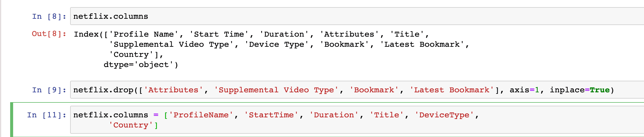Select the In [8] cell prompt
The width and height of the screenshot is (644, 137).
click(49, 16)
